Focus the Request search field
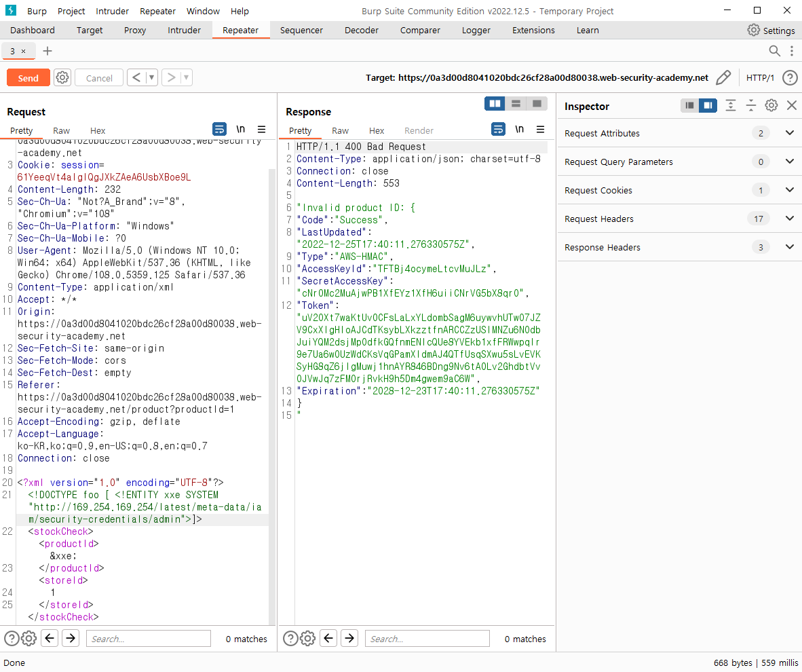The width and height of the screenshot is (802, 672). click(x=149, y=639)
